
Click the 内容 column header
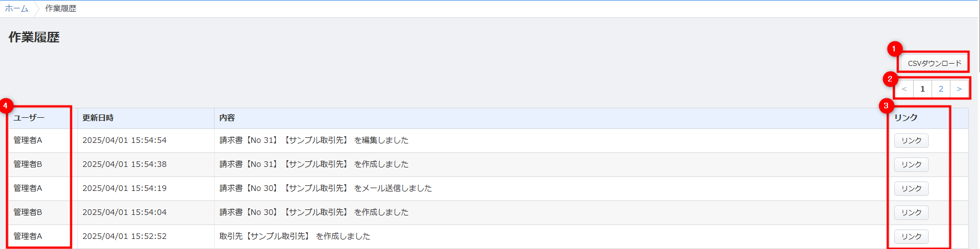point(227,118)
